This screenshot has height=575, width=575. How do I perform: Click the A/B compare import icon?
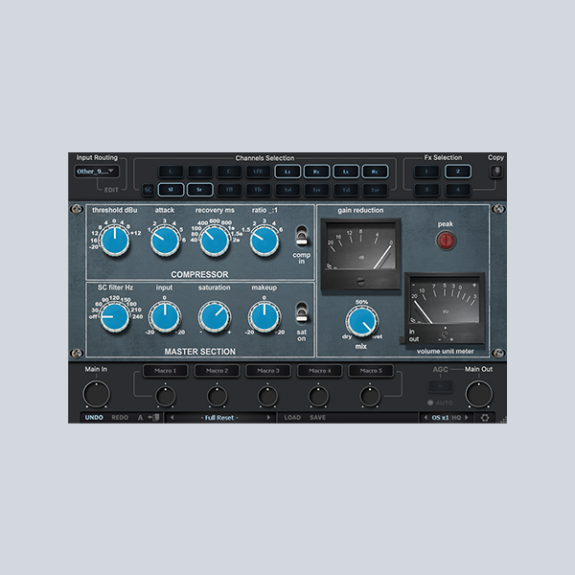[154, 418]
